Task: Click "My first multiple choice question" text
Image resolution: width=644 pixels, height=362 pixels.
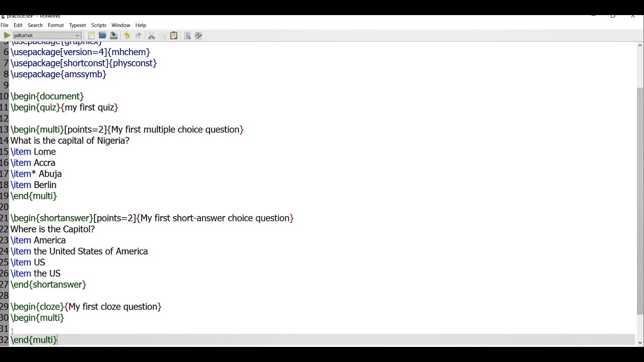Action: (176, 129)
